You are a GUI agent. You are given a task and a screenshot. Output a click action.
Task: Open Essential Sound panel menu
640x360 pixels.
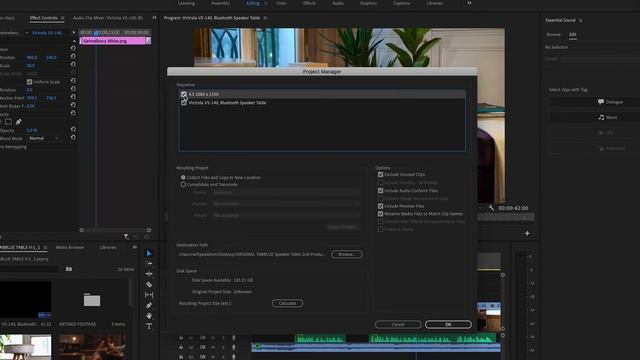580,20
